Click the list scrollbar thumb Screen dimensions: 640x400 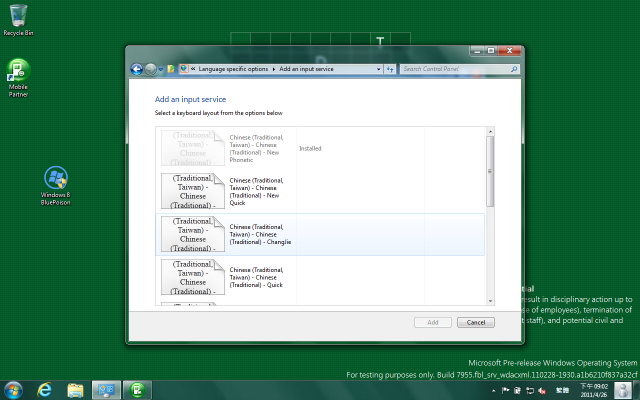pos(490,171)
